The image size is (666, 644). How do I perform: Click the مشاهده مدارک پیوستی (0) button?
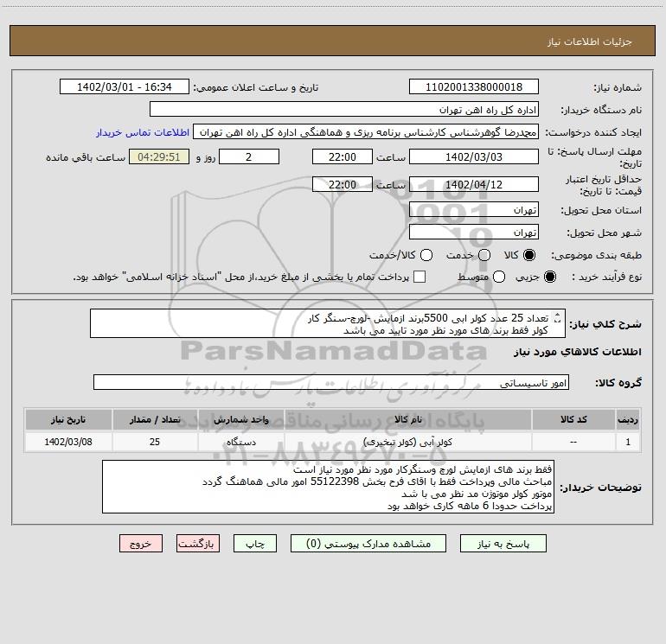(368, 544)
